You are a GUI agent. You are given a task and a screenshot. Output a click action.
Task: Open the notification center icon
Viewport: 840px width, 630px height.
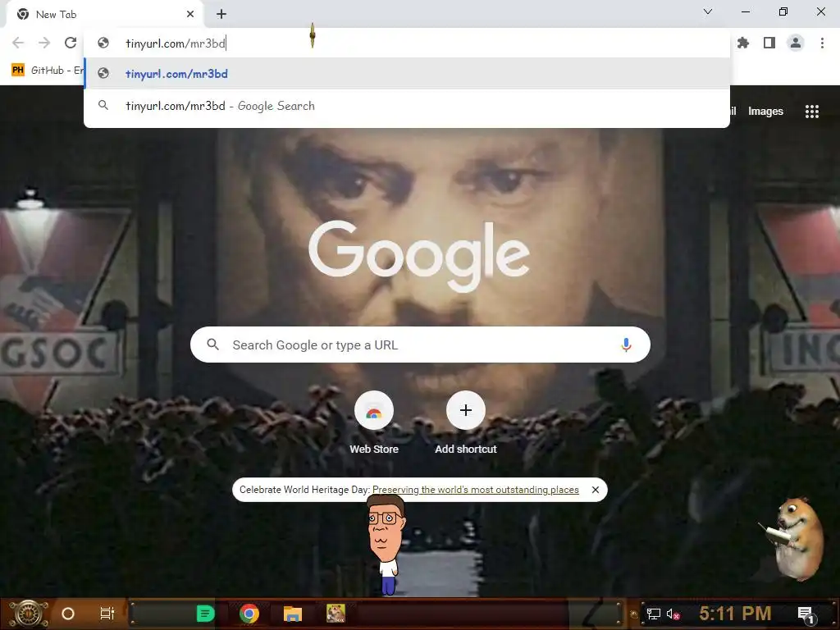(806, 614)
